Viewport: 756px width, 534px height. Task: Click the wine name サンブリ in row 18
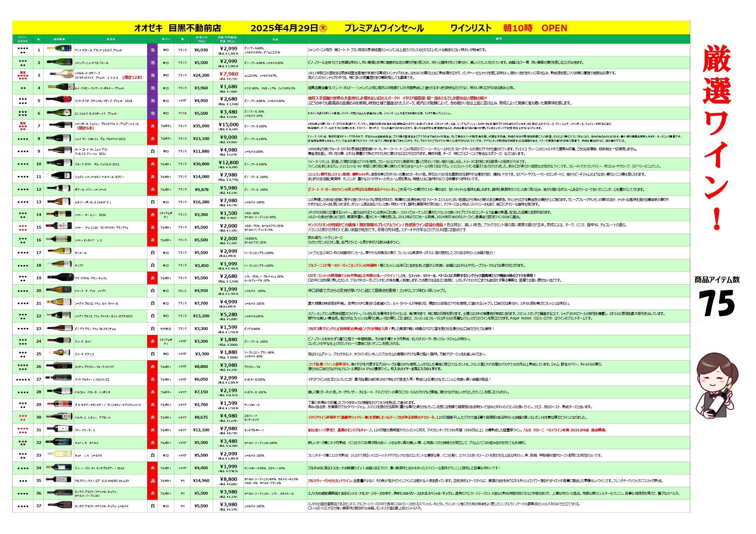79,266
